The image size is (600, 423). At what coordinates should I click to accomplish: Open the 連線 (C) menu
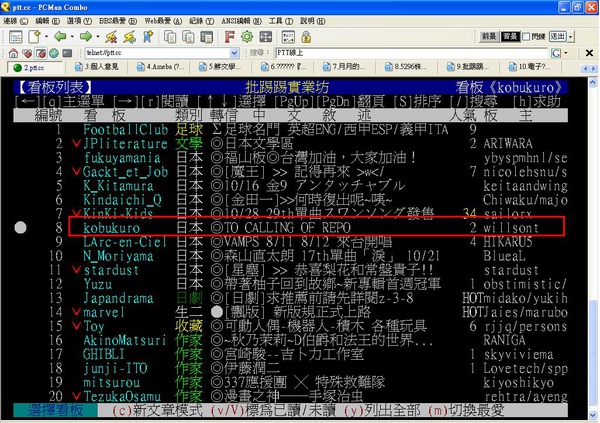coord(16,21)
